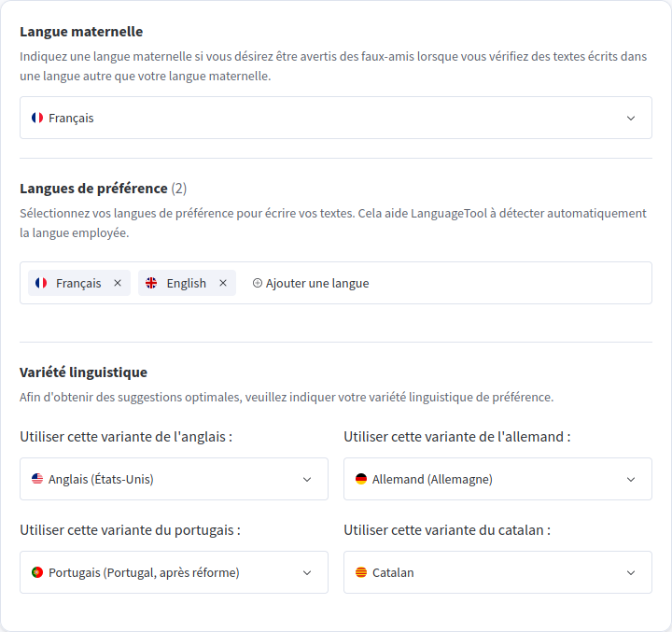Viewport: 672px width, 632px height.
Task: Click the Langues de préférence heading
Action: pyautogui.click(x=93, y=189)
